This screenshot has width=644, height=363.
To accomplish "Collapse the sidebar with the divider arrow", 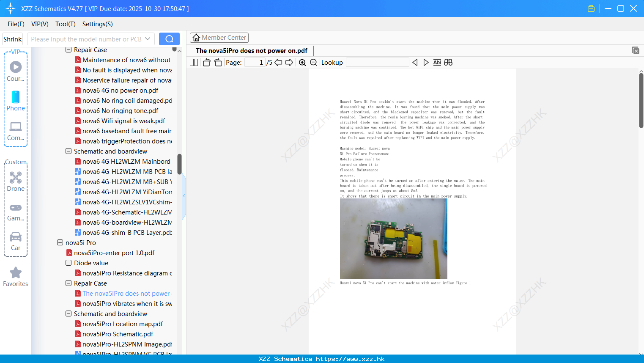I will [x=184, y=195].
